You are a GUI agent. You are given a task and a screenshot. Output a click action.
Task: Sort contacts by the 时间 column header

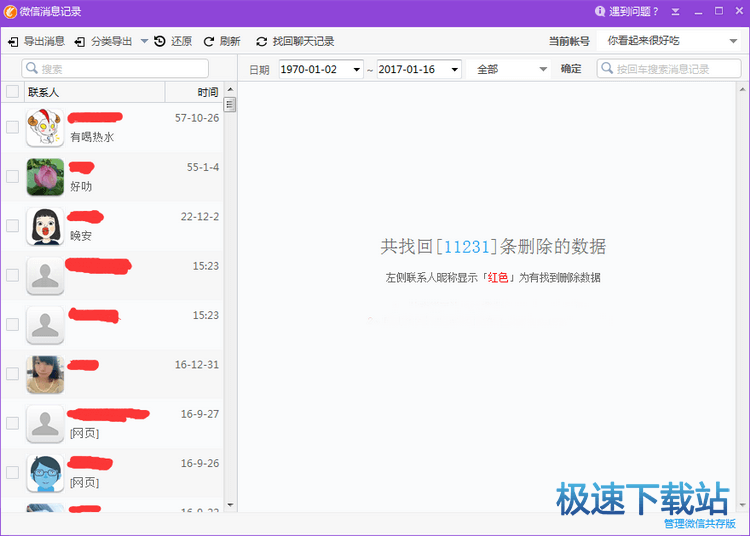tap(207, 92)
